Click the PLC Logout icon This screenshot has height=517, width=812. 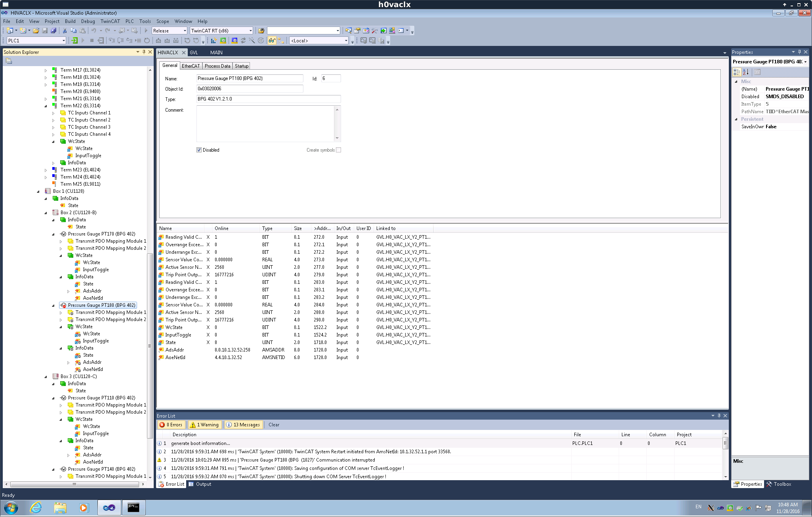click(x=101, y=40)
